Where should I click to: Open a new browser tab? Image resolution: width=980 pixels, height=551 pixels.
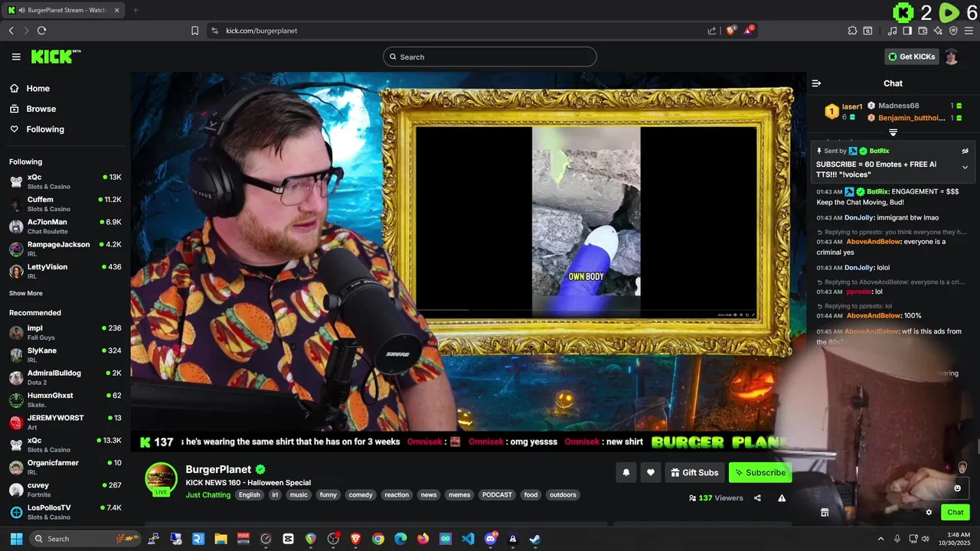136,10
